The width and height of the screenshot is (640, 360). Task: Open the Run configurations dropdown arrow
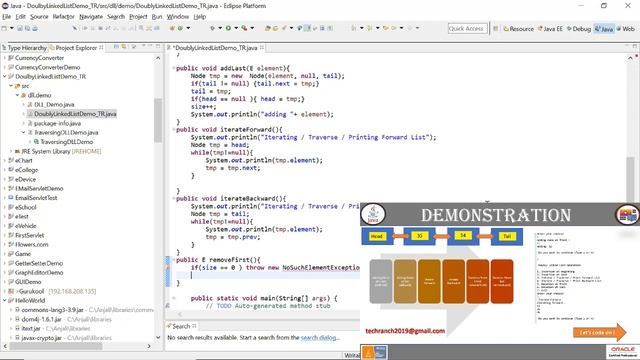(236, 28)
